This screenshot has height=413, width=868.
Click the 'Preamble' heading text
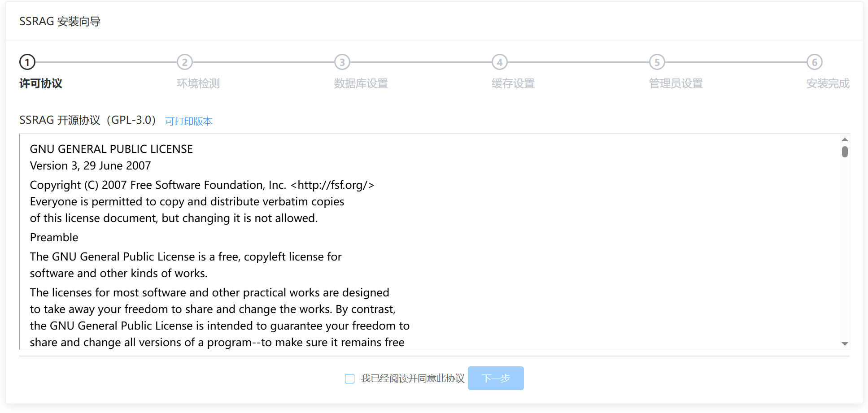(x=54, y=237)
